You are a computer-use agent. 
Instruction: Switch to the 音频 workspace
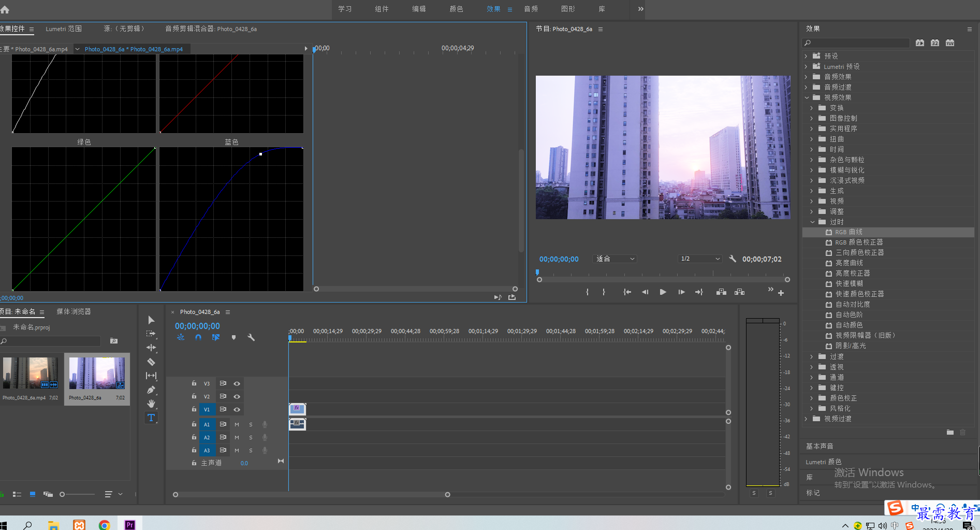click(531, 9)
